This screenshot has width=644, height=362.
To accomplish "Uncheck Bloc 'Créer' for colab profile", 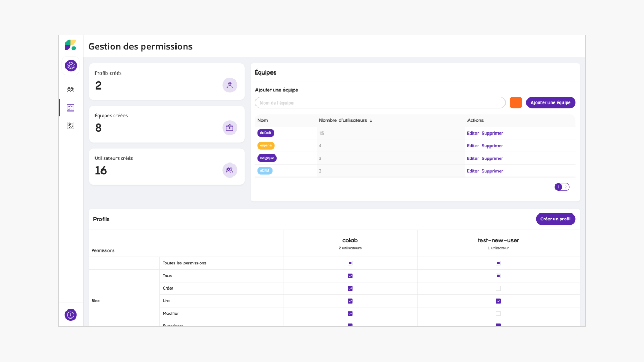I will click(x=350, y=289).
